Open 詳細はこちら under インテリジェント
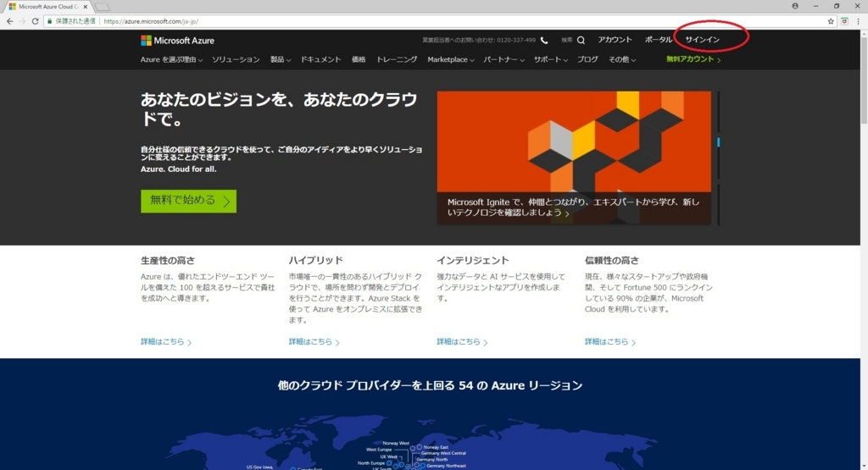Screen dimensions: 868x470 pos(462,342)
